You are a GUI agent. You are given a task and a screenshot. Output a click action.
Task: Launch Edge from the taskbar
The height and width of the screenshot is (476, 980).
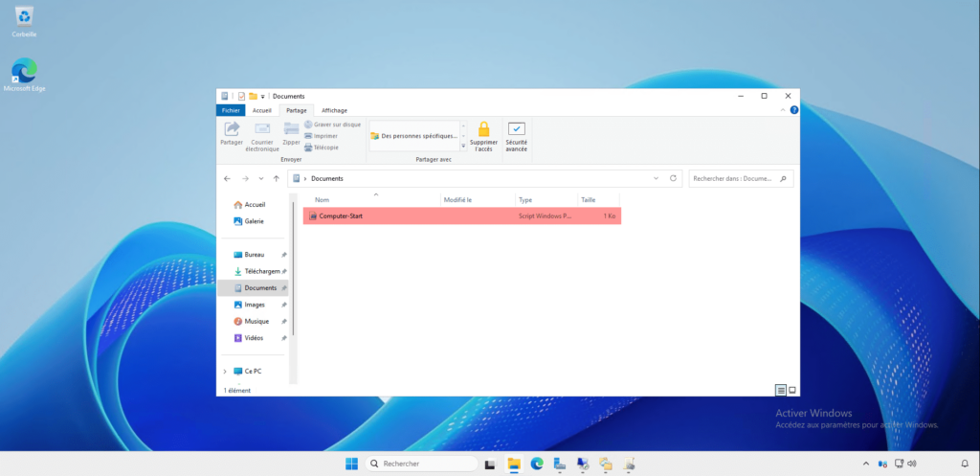pos(537,465)
